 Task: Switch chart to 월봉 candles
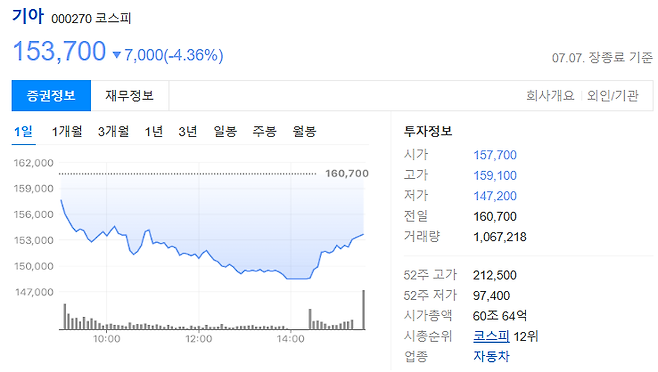point(304,132)
